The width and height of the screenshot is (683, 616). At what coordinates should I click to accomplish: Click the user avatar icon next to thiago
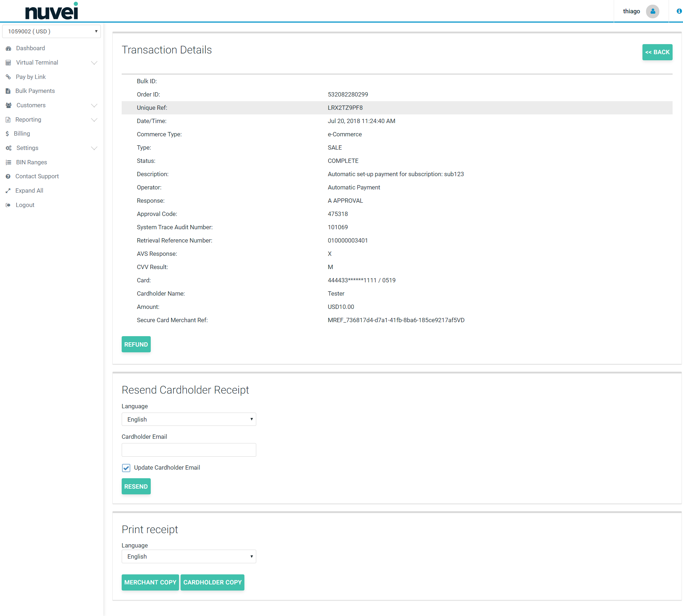[652, 11]
